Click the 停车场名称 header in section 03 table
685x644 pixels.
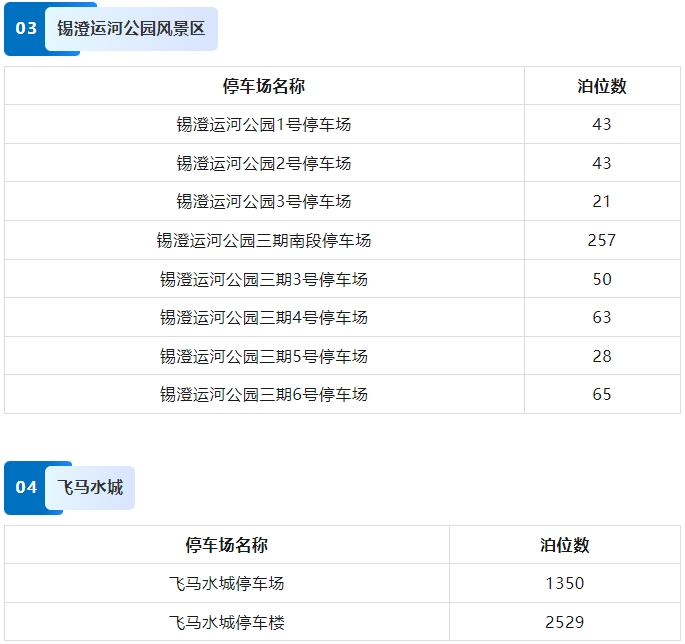[264, 86]
